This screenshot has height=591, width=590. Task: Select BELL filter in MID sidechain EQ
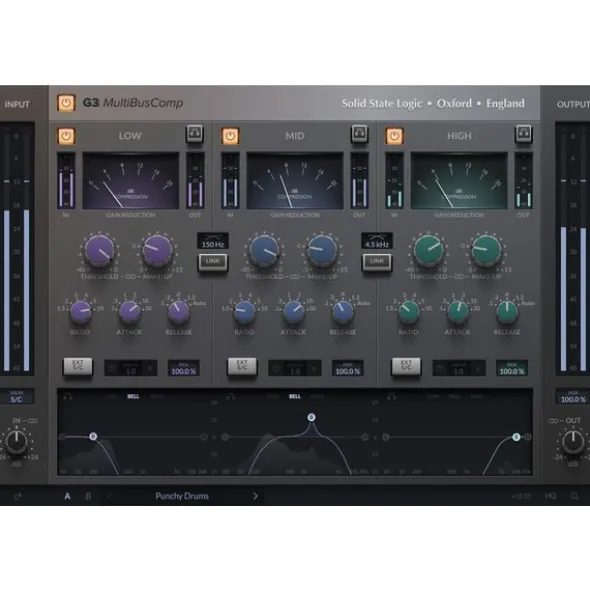click(294, 397)
